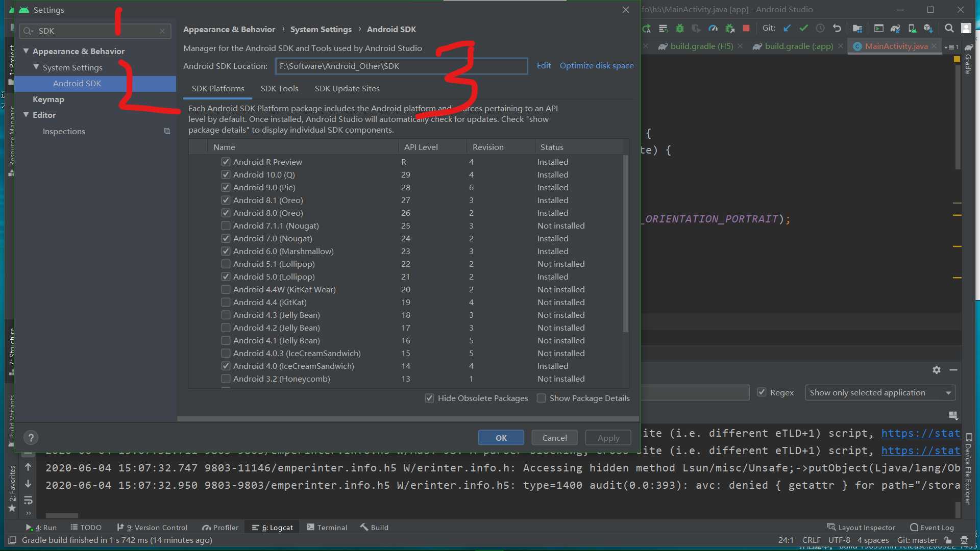
Task: Click the Cancel button
Action: click(554, 438)
